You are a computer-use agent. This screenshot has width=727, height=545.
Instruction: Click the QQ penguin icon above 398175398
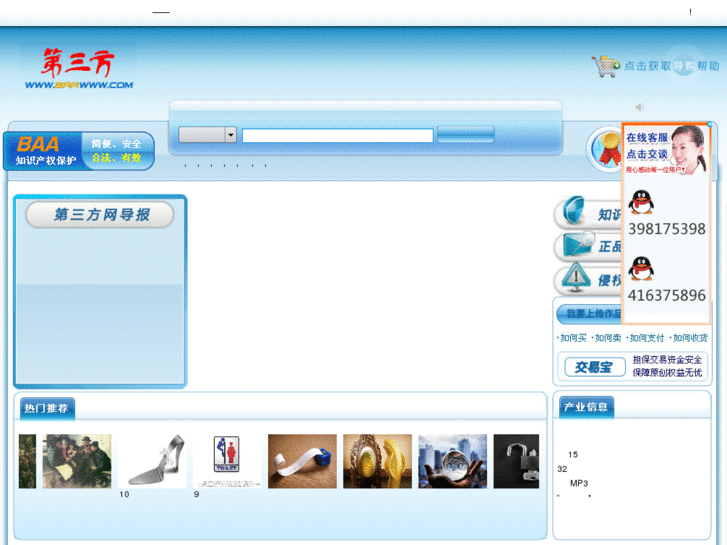641,202
